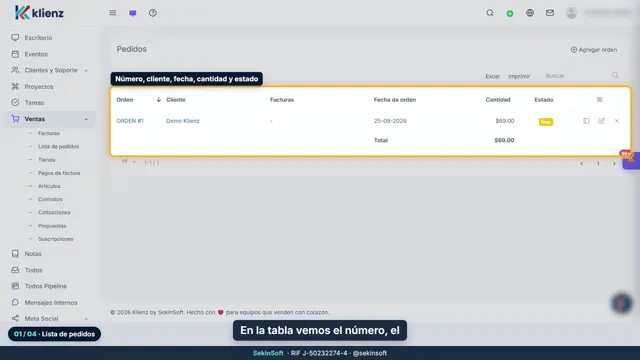Go to next page arrow
Image resolution: width=640 pixels, height=360 pixels.
(614, 164)
